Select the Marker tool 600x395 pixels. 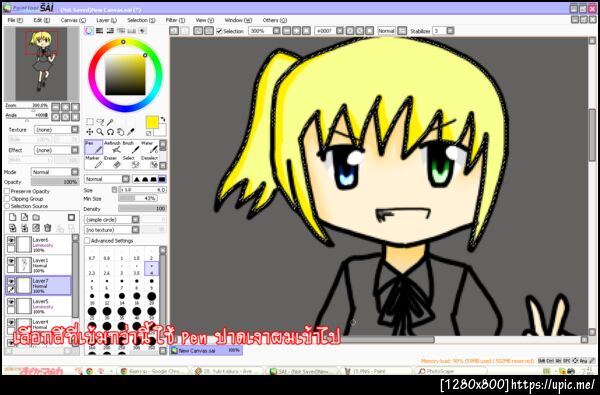tap(94, 162)
